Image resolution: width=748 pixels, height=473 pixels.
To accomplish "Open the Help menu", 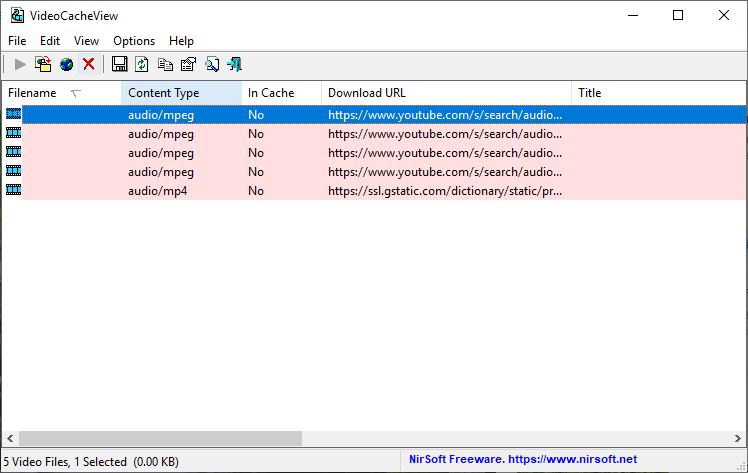I will click(x=181, y=41).
